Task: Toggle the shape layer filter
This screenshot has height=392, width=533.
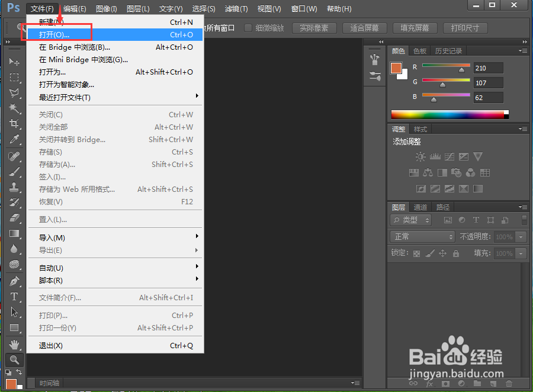Action: click(490, 220)
